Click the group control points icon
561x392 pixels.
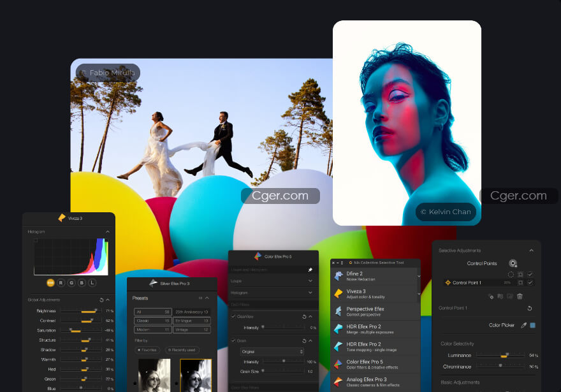point(500,296)
